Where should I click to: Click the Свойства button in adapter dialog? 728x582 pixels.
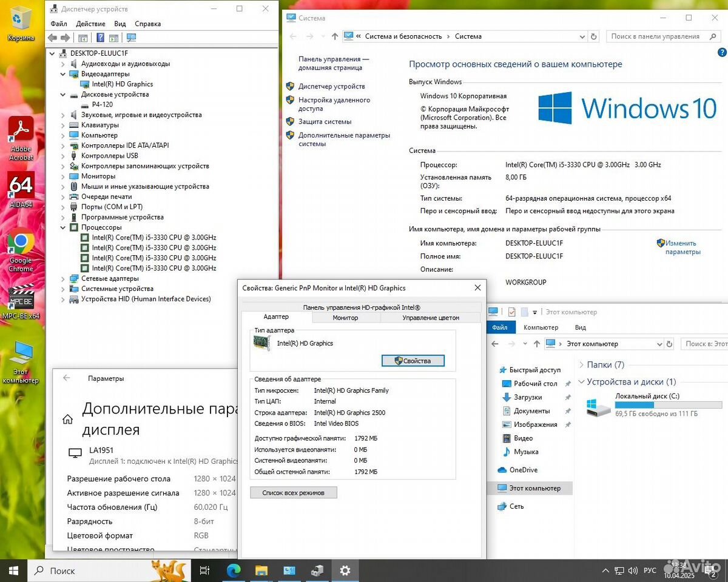pyautogui.click(x=413, y=361)
